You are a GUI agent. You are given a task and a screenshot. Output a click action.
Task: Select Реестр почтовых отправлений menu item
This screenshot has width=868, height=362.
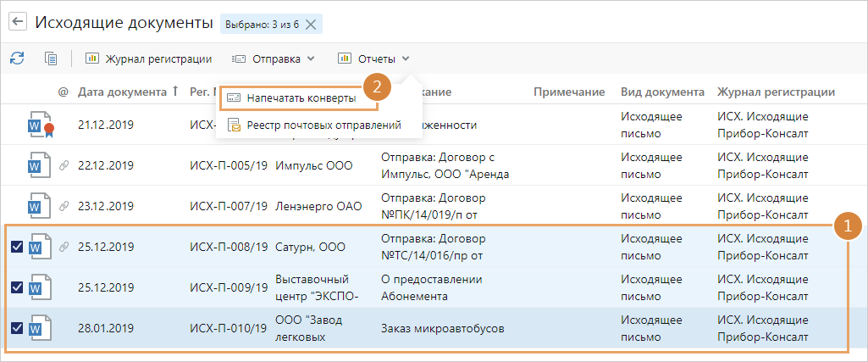point(313,125)
